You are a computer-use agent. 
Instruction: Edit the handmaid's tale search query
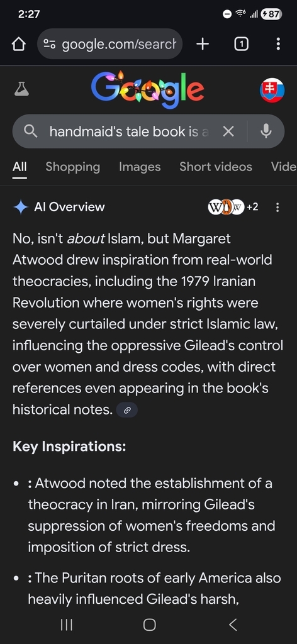130,131
